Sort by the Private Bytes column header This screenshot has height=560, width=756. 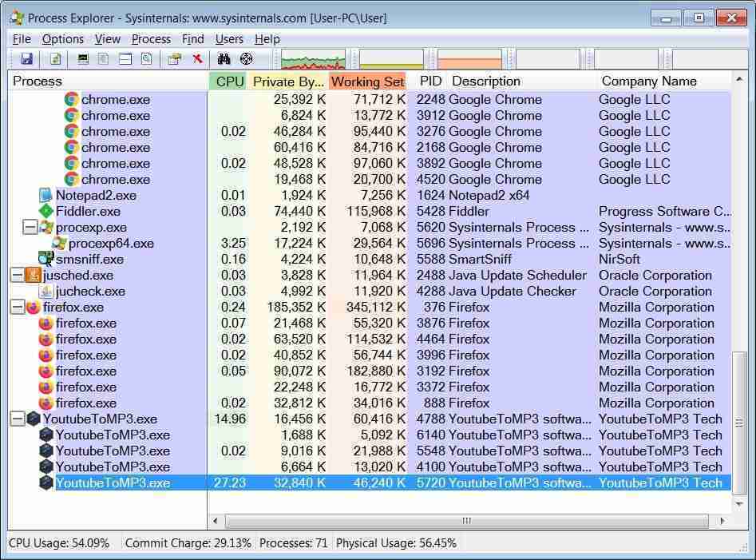(288, 81)
